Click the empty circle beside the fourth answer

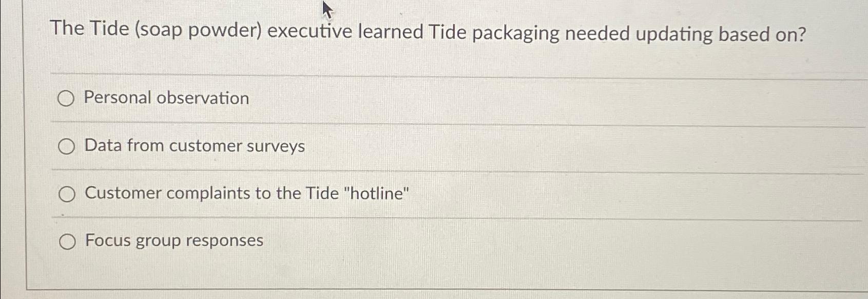click(x=67, y=241)
